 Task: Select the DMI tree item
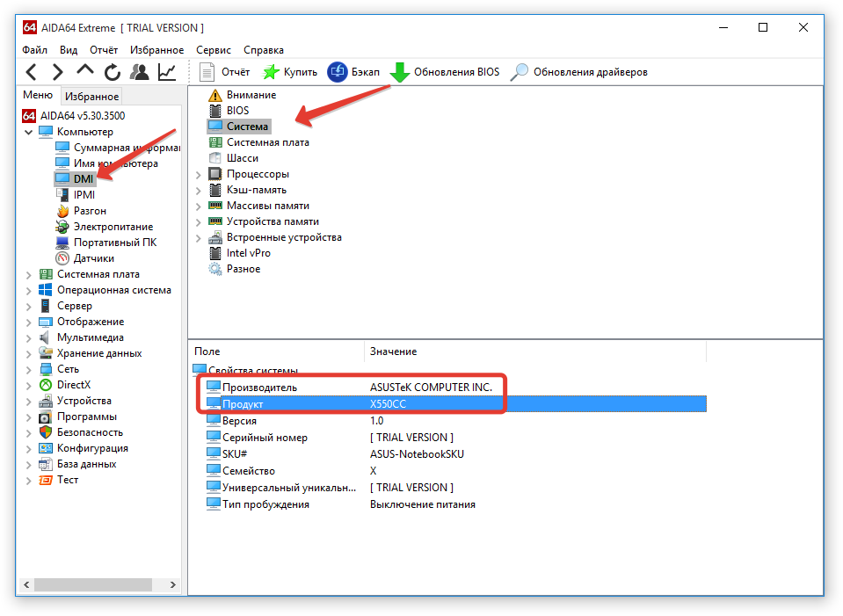(x=76, y=179)
